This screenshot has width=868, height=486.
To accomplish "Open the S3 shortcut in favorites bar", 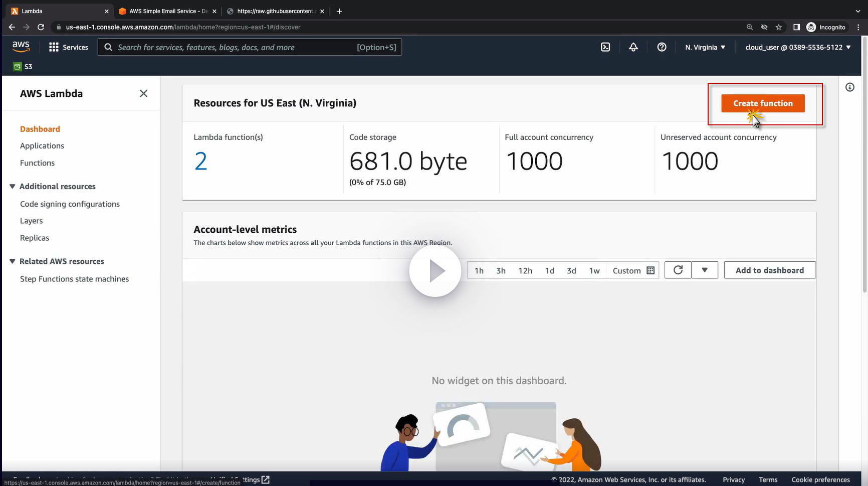I will click(x=23, y=67).
